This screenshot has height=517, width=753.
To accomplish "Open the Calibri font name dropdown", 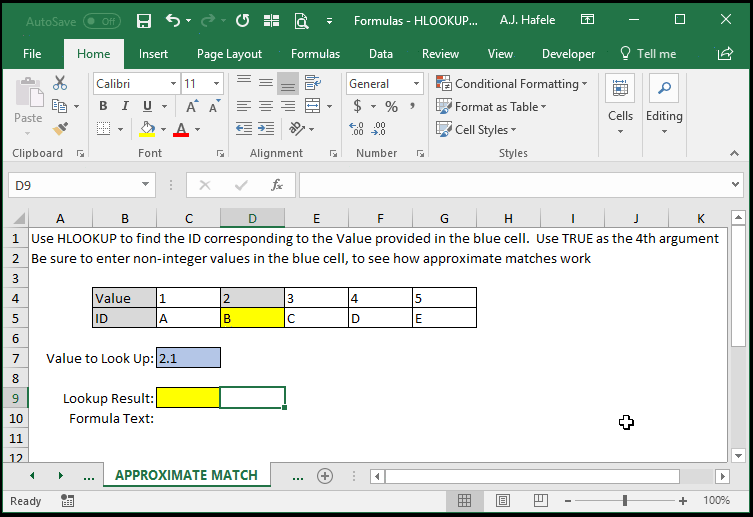I will (173, 84).
